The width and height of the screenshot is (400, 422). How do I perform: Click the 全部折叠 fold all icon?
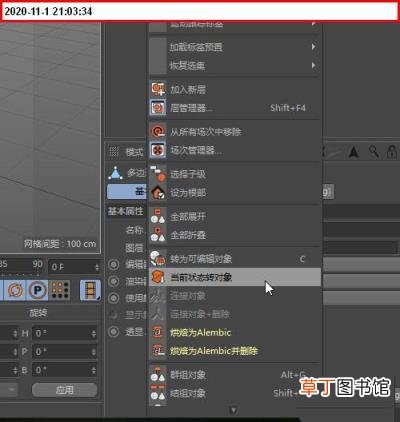[158, 235]
